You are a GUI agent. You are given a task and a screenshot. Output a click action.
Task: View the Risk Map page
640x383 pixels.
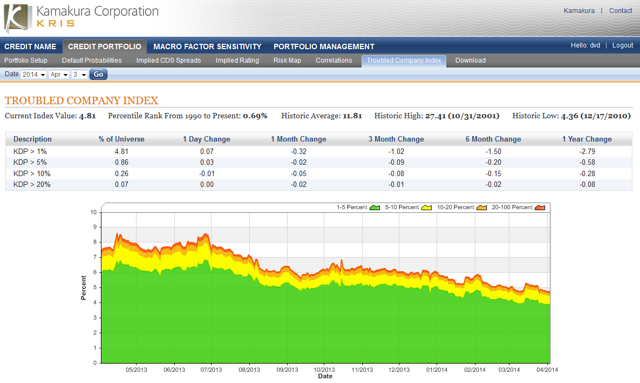pos(287,60)
